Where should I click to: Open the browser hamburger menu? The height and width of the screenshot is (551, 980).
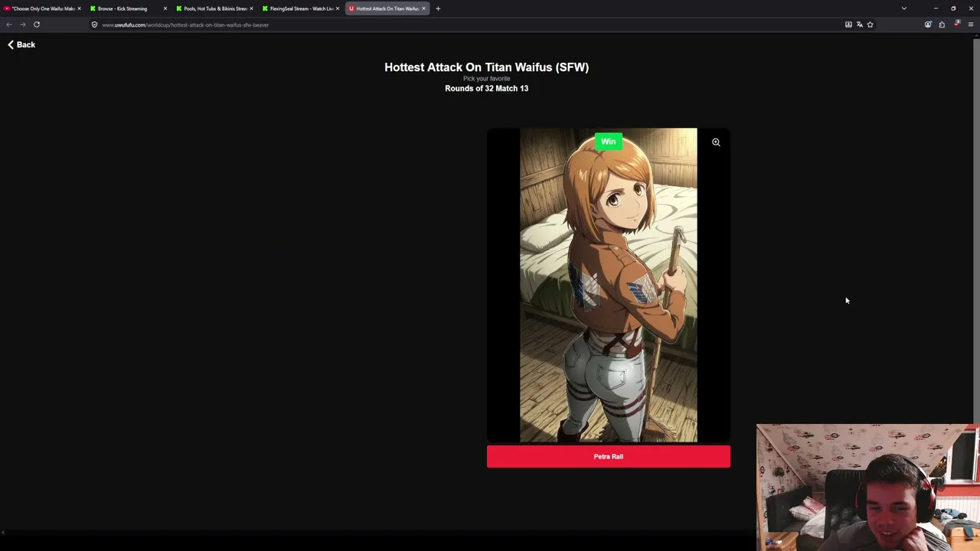coord(971,24)
